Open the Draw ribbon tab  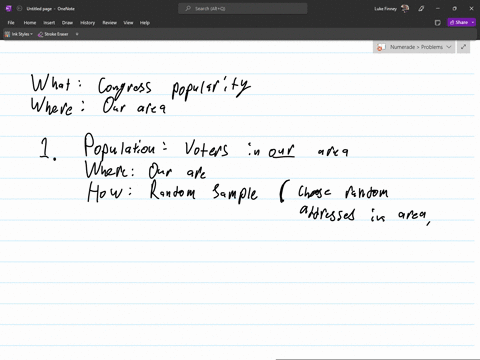click(67, 23)
